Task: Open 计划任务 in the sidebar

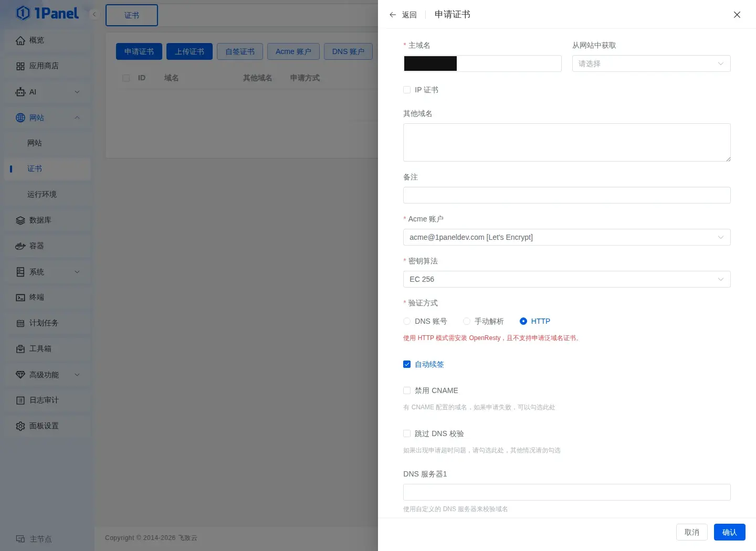Action: click(47, 323)
